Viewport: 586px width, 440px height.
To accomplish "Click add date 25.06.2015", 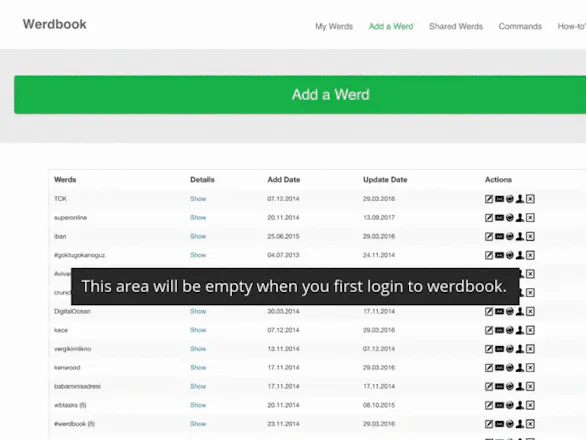I will [283, 236].
